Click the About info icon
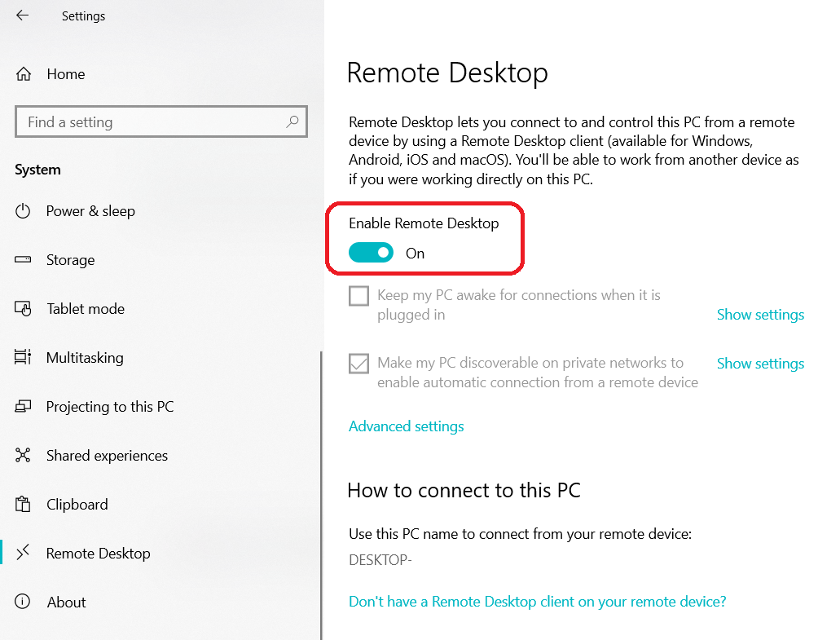840x640 pixels. point(23,602)
